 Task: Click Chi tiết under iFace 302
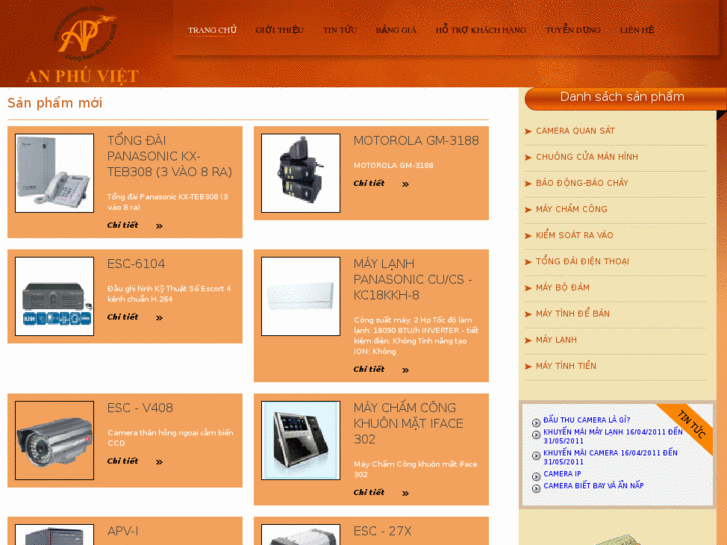pos(369,493)
